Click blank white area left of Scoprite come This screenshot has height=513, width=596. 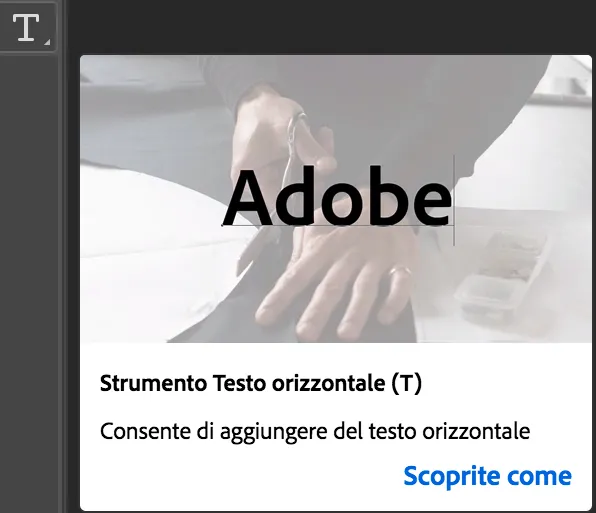243,477
